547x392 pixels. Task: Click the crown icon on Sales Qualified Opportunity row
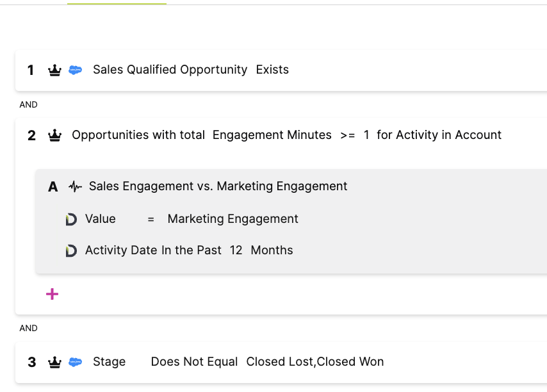(55, 70)
